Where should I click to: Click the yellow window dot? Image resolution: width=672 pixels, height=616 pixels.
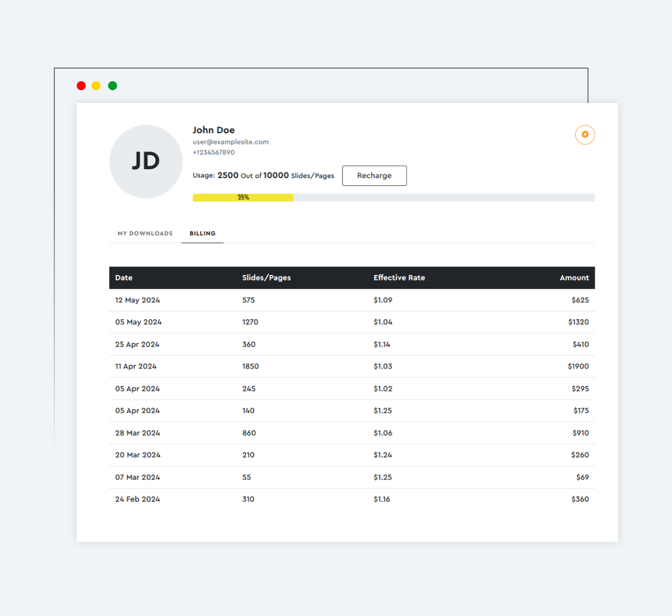[x=96, y=86]
